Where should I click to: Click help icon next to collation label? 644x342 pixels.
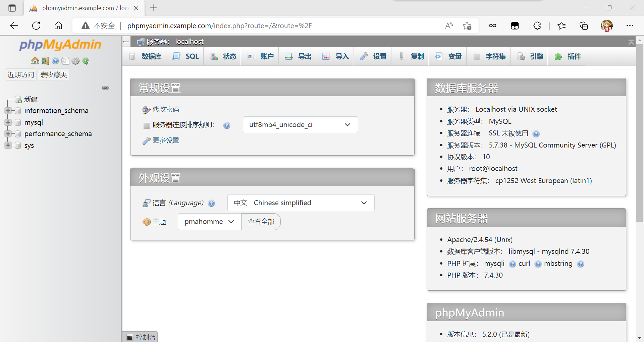click(x=227, y=125)
